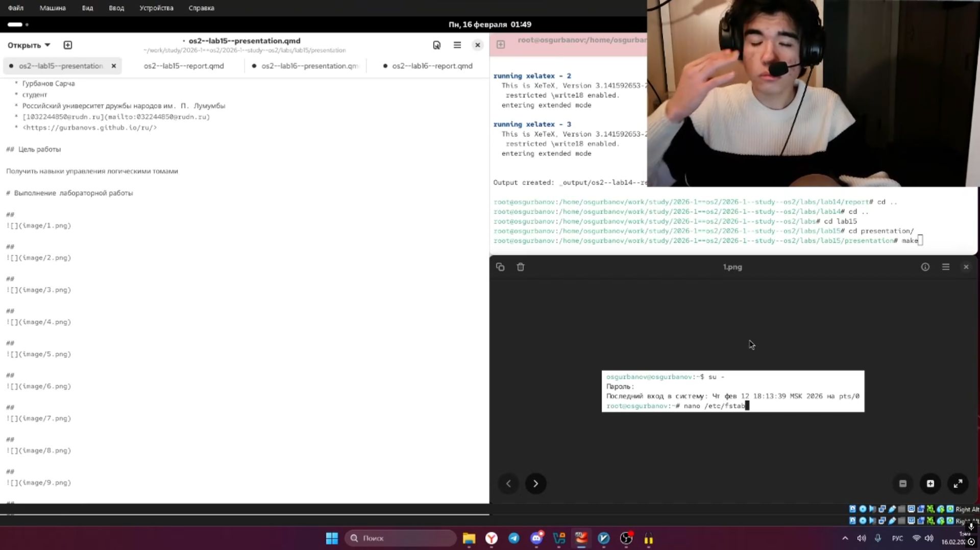Click the 1.png title in the image viewer
The height and width of the screenshot is (550, 980).
(x=732, y=267)
